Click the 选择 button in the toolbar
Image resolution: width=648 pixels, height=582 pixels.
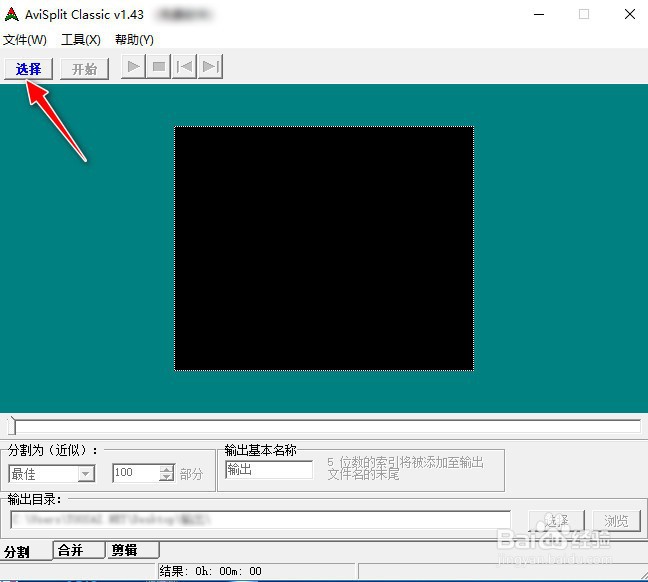pos(29,69)
